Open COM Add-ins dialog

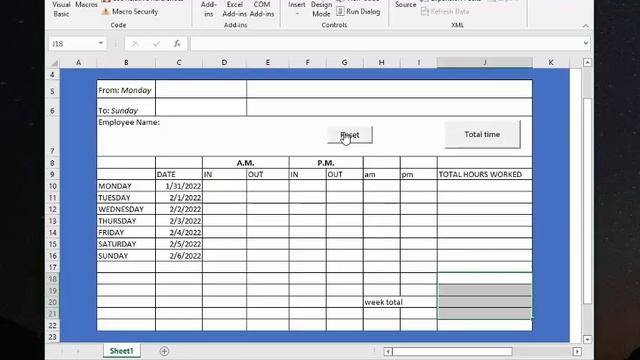[262, 9]
